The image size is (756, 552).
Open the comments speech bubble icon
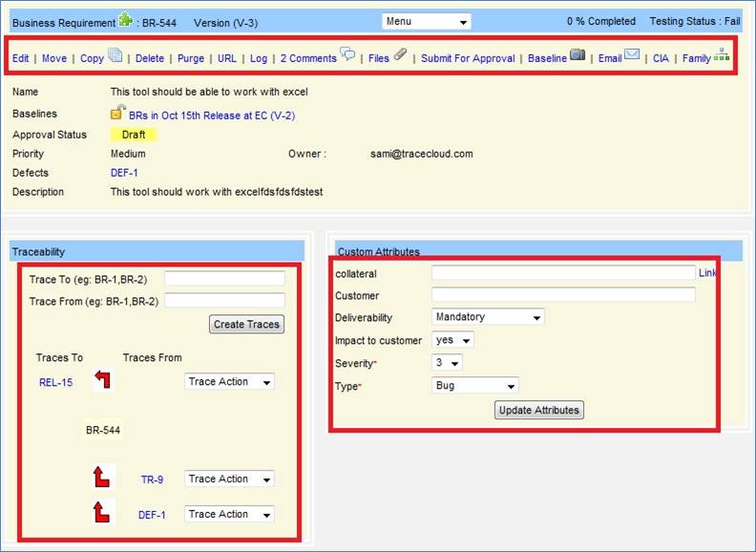347,55
